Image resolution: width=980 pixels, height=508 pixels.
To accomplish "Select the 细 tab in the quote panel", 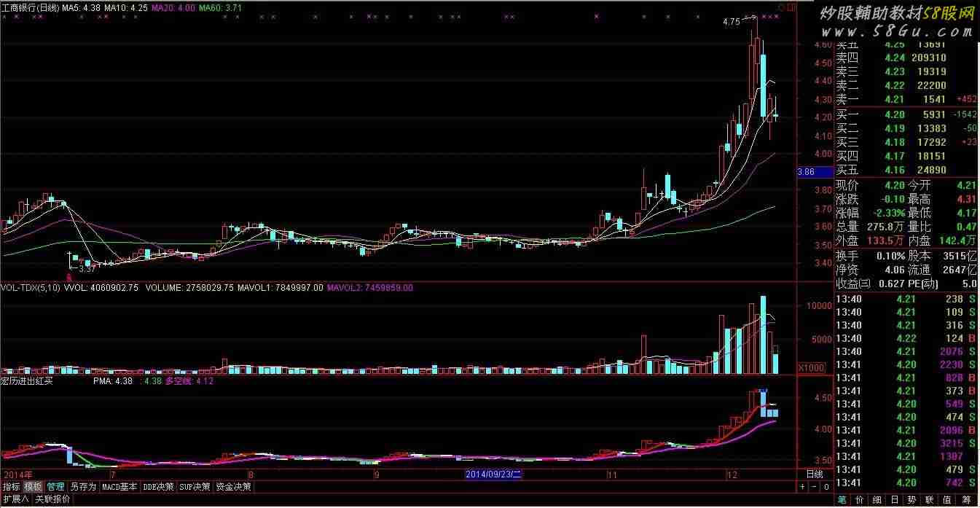I will pos(877,500).
